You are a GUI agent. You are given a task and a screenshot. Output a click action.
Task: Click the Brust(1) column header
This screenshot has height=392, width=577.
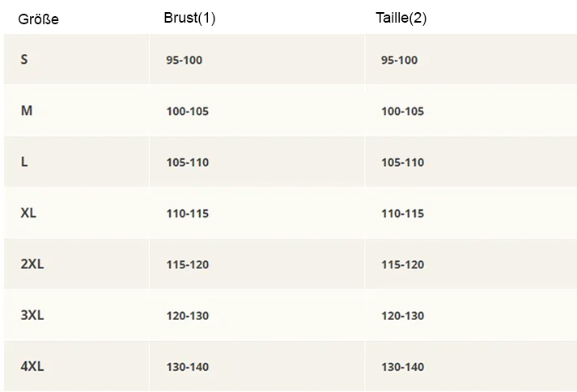point(189,18)
